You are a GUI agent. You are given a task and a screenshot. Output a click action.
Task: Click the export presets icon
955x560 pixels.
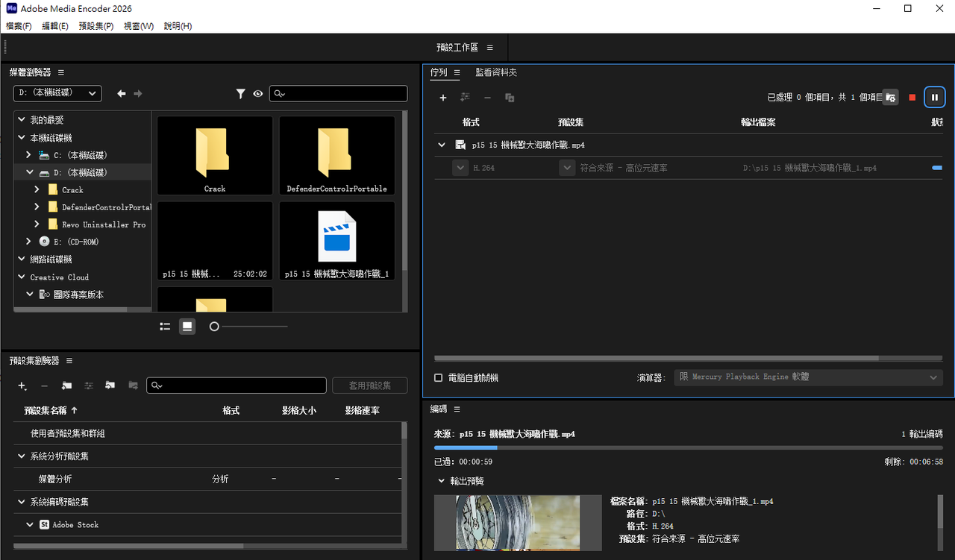click(x=133, y=386)
